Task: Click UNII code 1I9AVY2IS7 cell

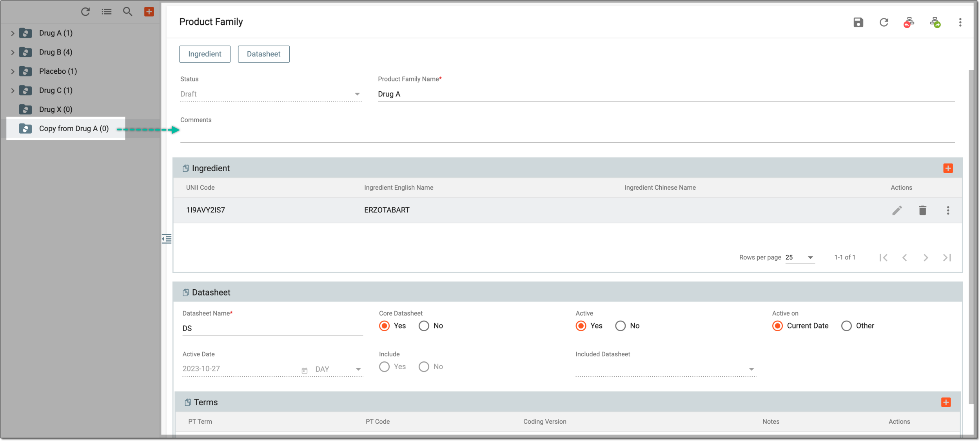Action: click(x=205, y=211)
